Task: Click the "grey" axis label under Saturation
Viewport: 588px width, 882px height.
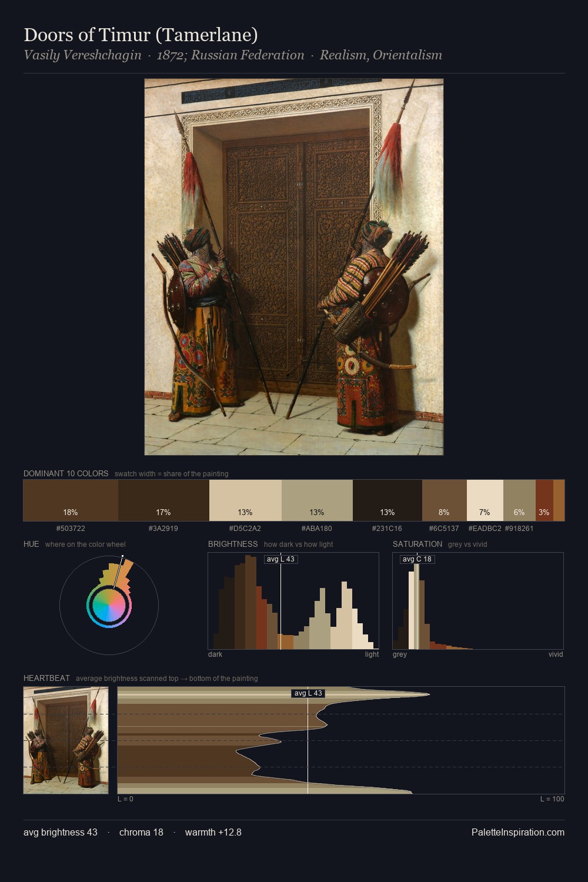Action: [x=400, y=654]
